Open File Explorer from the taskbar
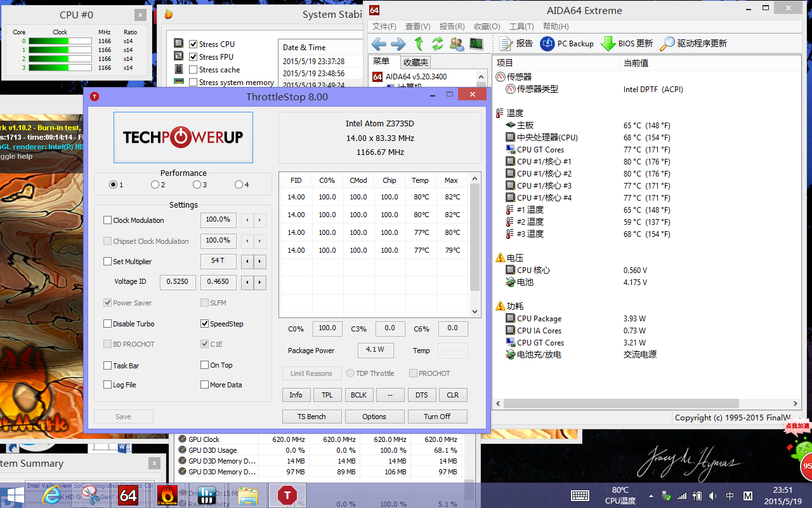 click(248, 495)
